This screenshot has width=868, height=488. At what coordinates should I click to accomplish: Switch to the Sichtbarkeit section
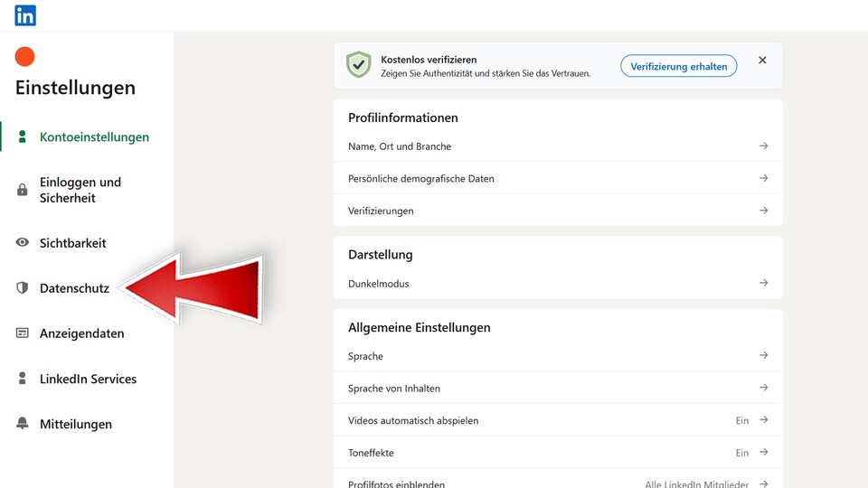click(x=72, y=243)
